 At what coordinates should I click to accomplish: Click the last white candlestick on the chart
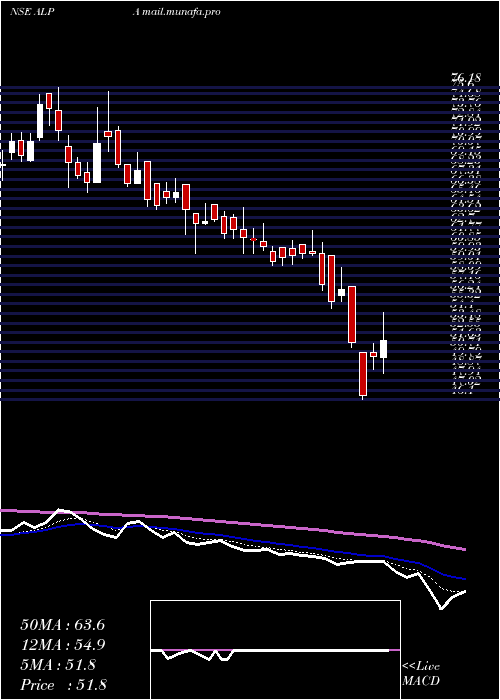tap(383, 349)
